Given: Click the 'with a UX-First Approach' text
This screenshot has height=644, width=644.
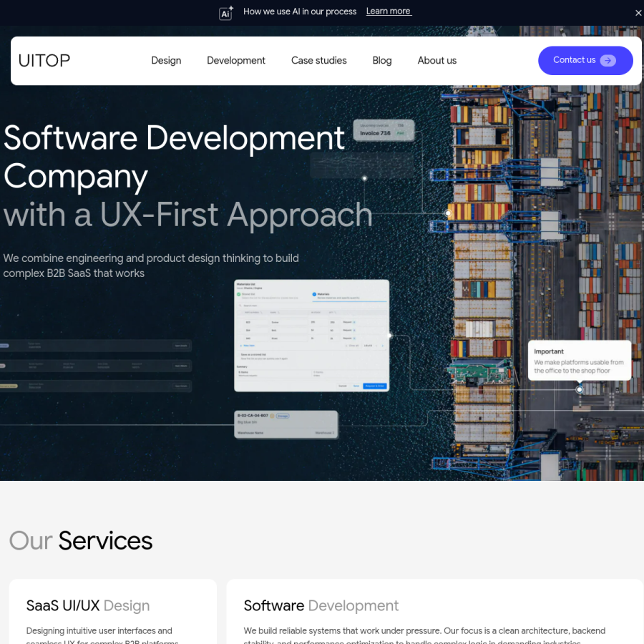Looking at the screenshot, I should 187,215.
